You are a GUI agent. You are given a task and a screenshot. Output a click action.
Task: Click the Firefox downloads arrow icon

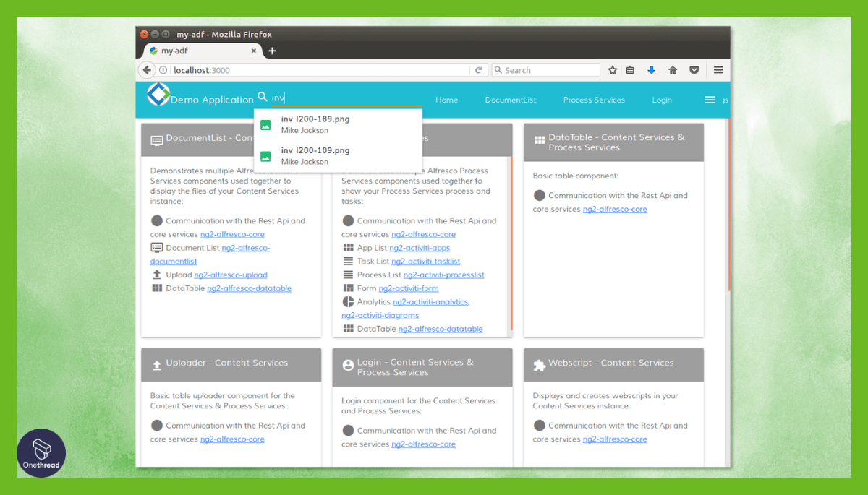651,69
